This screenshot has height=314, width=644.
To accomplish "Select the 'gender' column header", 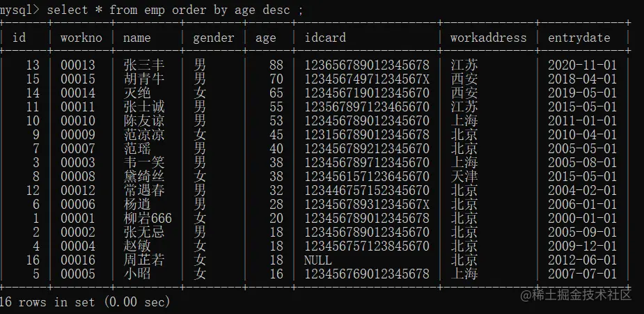I will 214,38.
